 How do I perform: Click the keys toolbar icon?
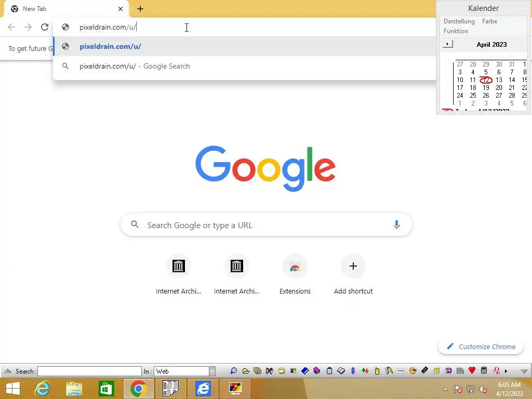[x=389, y=371]
